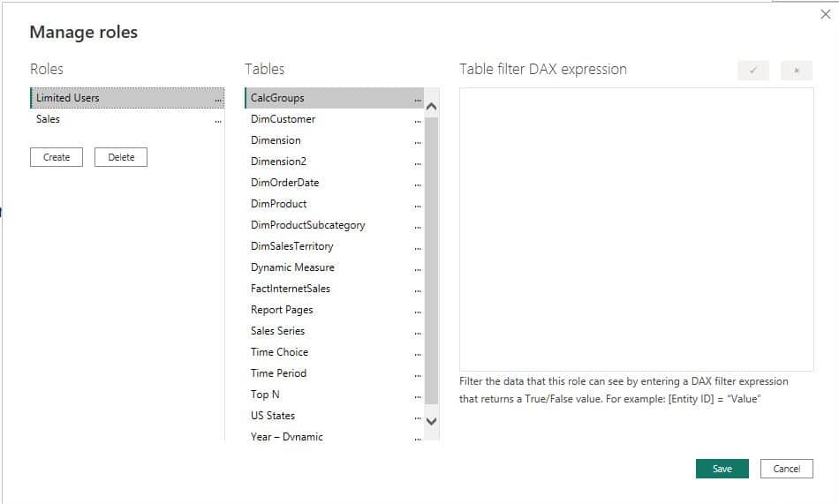The height and width of the screenshot is (504, 839).
Task: Open the ellipsis menu for Limited Users role
Action: [218, 100]
